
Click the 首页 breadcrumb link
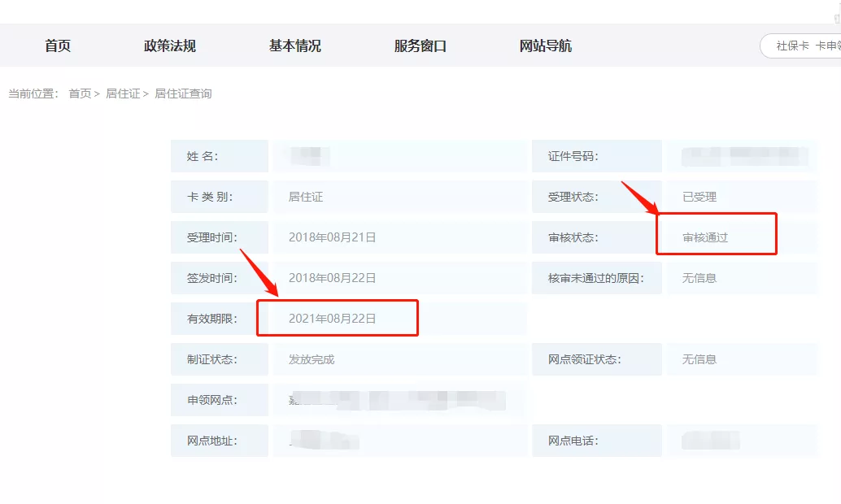point(80,93)
